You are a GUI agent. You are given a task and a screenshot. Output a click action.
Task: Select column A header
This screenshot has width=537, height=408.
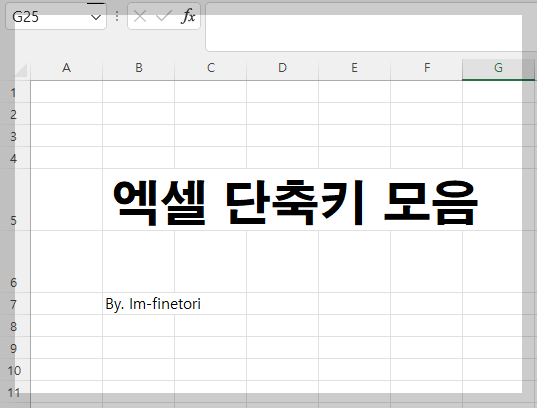click(66, 68)
